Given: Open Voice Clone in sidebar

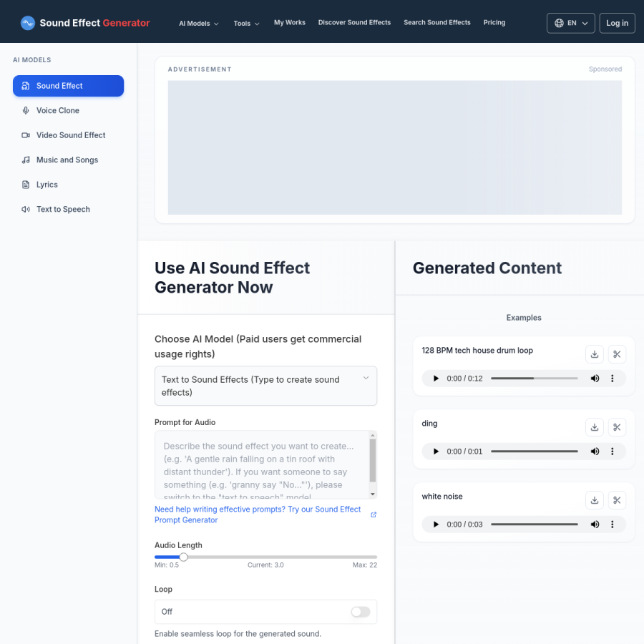Looking at the screenshot, I should click(x=68, y=110).
